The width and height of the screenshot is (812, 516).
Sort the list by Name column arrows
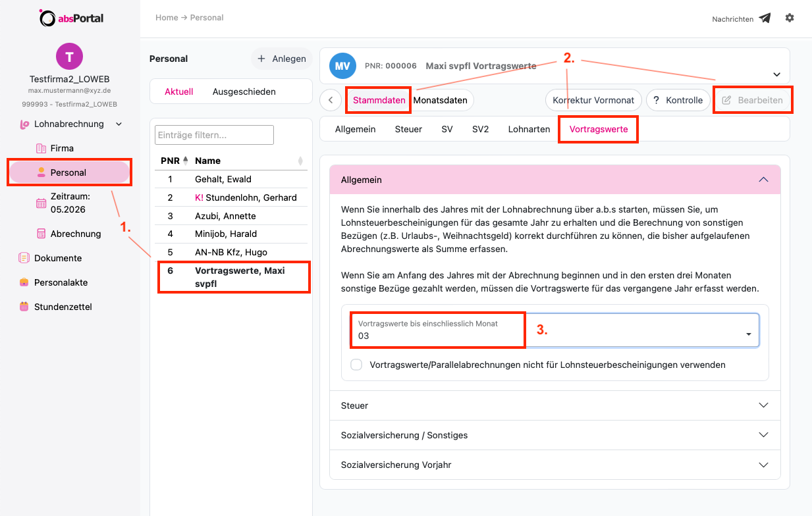(x=300, y=161)
